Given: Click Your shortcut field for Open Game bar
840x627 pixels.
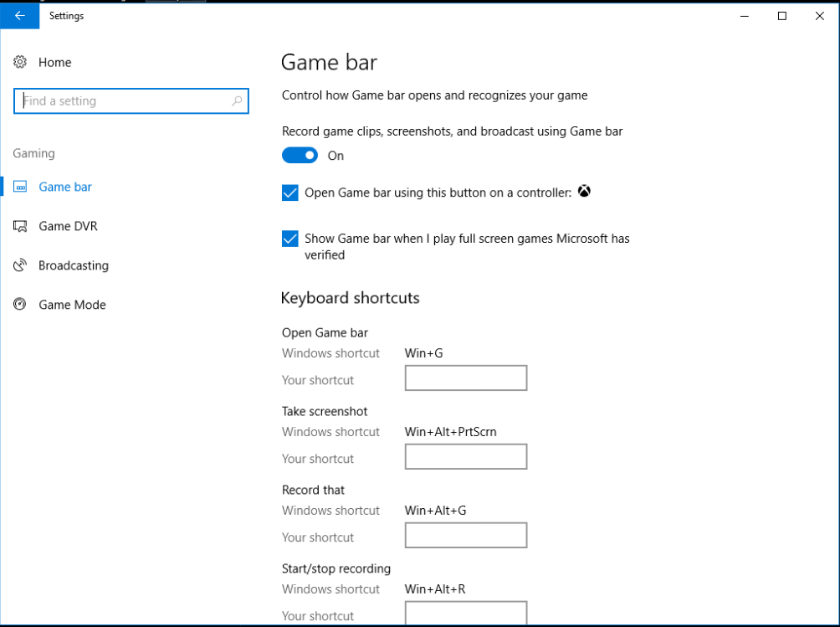Looking at the screenshot, I should 466,378.
